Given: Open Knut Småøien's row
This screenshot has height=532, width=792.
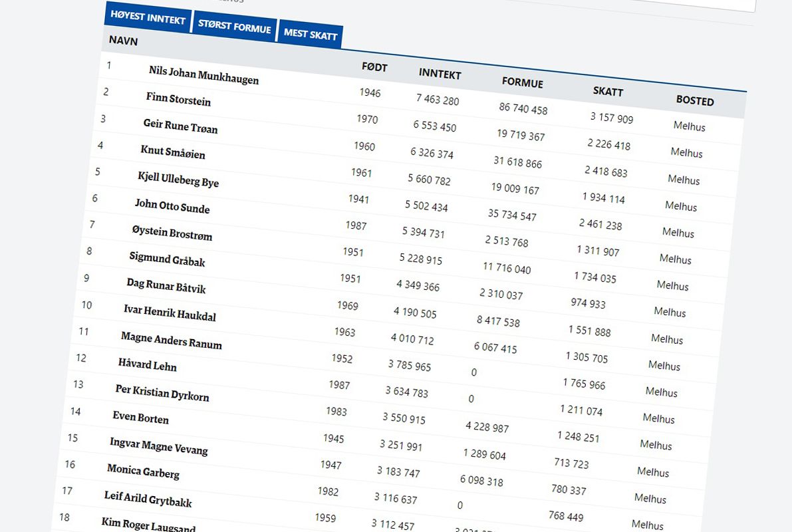Looking at the screenshot, I should (173, 152).
